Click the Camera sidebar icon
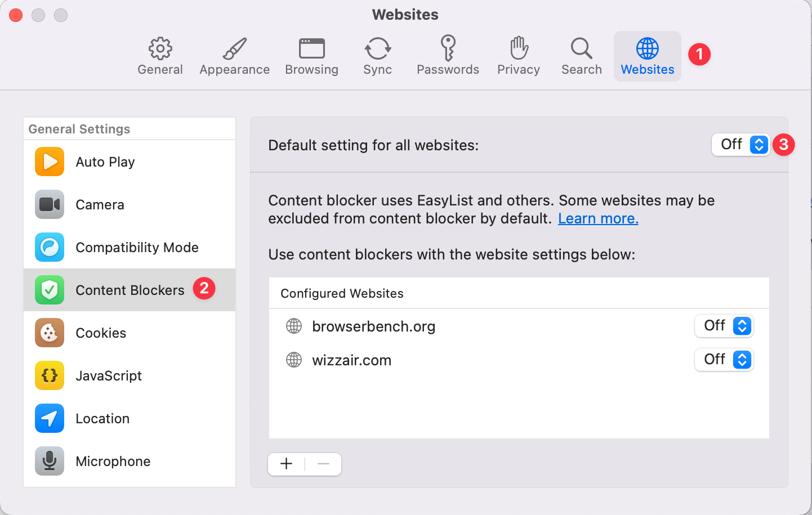This screenshot has height=515, width=812. point(99,204)
